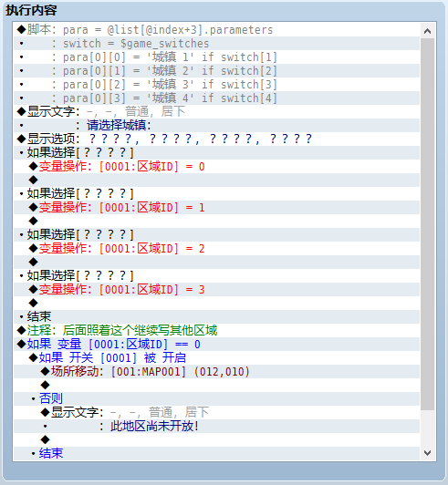Select the line 'switch = $game_switches'
Image resolution: width=448 pixels, height=485 pixels.
pyautogui.click(x=217, y=44)
